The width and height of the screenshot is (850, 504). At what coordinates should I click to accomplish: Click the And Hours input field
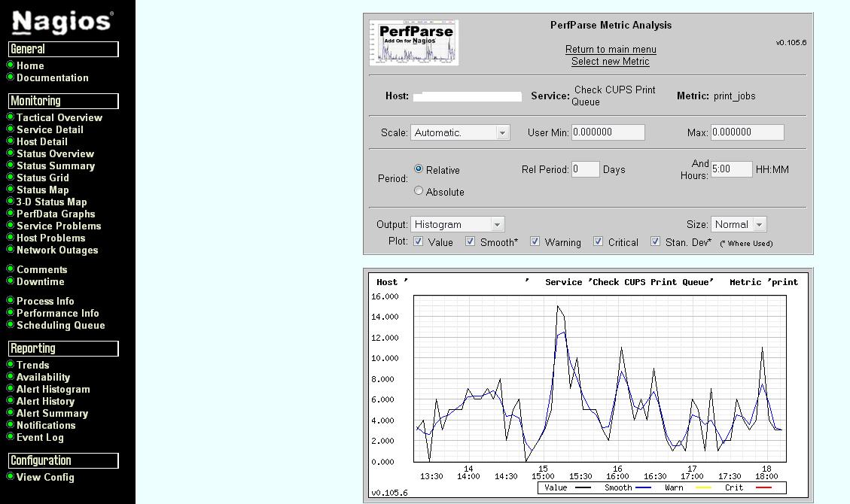coord(731,169)
